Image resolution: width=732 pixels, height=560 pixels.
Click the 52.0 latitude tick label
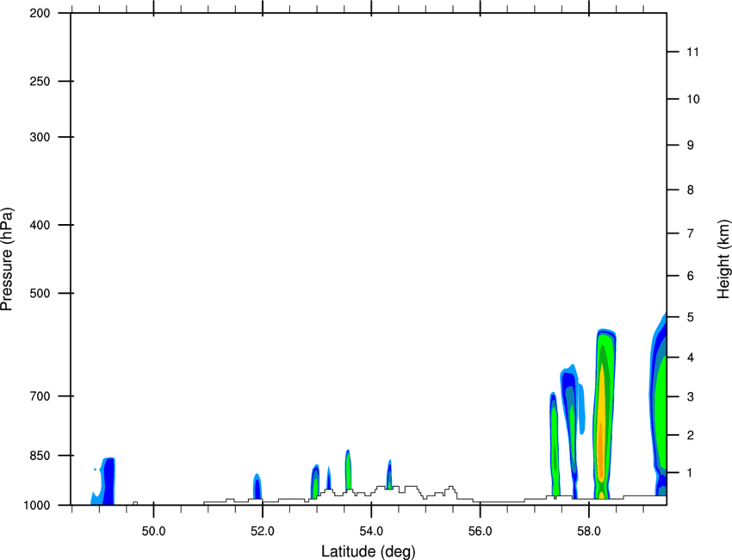263,532
